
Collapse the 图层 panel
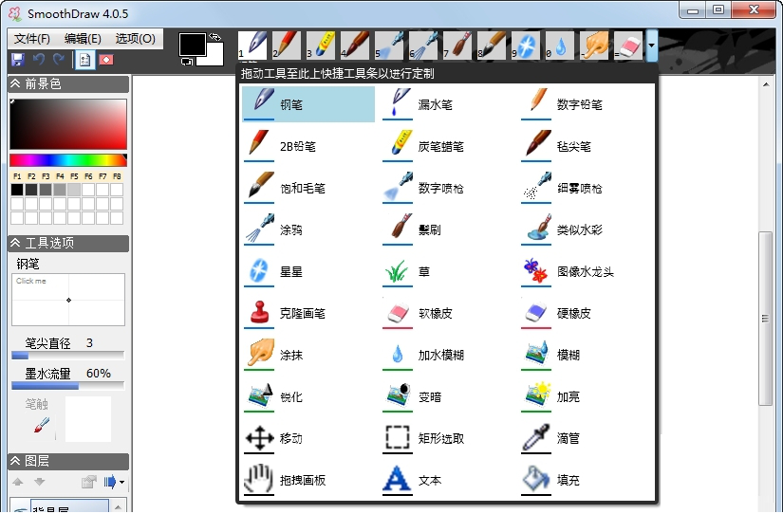click(15, 461)
